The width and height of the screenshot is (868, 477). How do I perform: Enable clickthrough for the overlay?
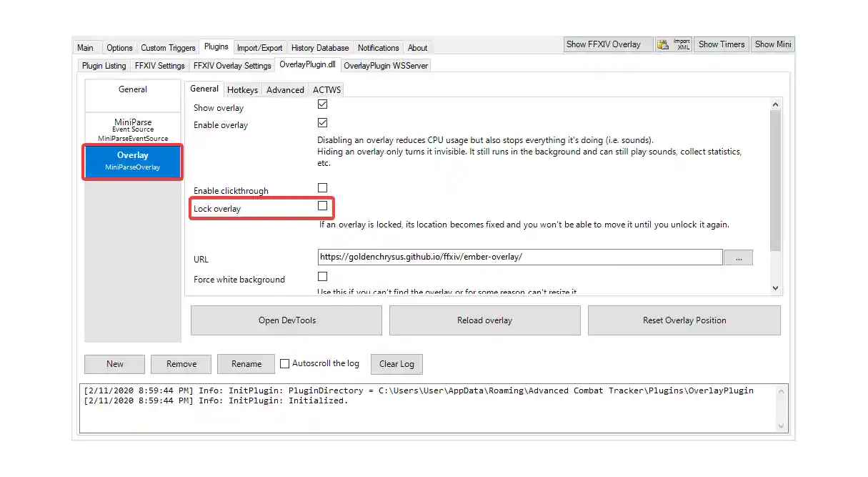pyautogui.click(x=322, y=187)
